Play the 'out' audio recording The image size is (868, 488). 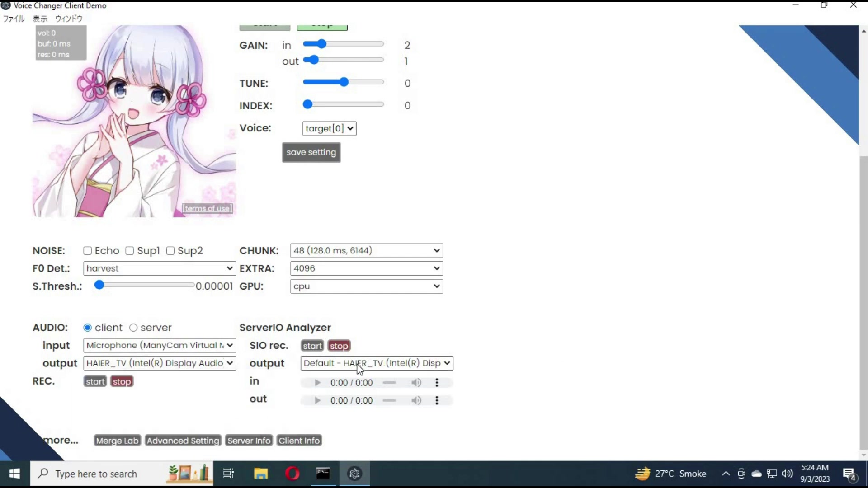[317, 400]
